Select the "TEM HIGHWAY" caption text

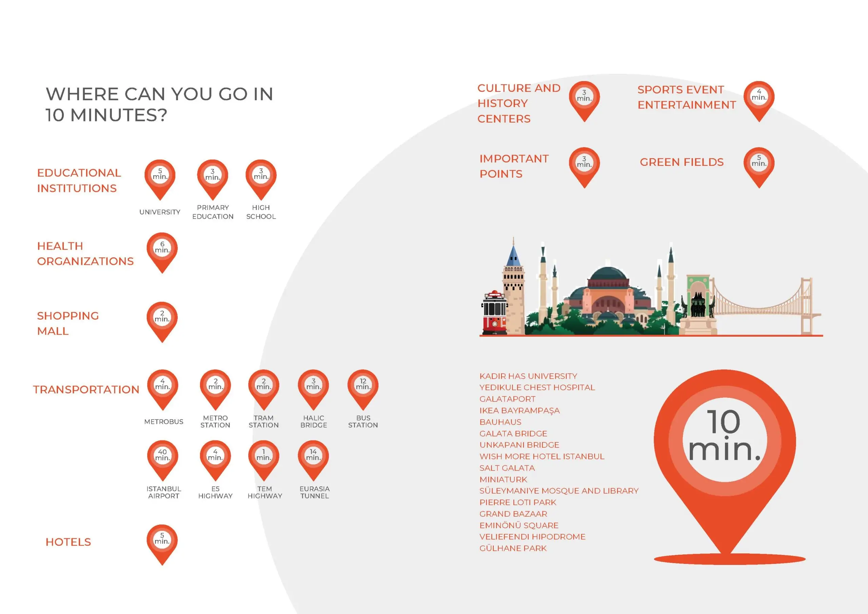coord(265,492)
